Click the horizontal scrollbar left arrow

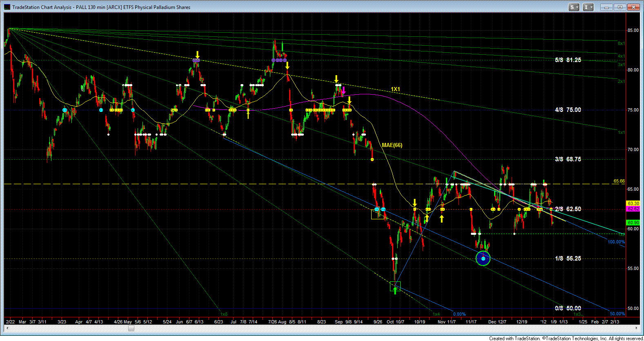point(7,328)
